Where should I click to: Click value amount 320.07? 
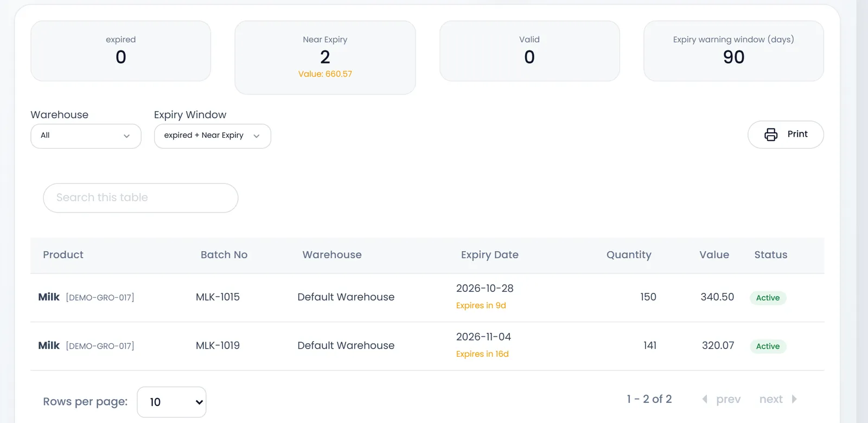coord(718,345)
